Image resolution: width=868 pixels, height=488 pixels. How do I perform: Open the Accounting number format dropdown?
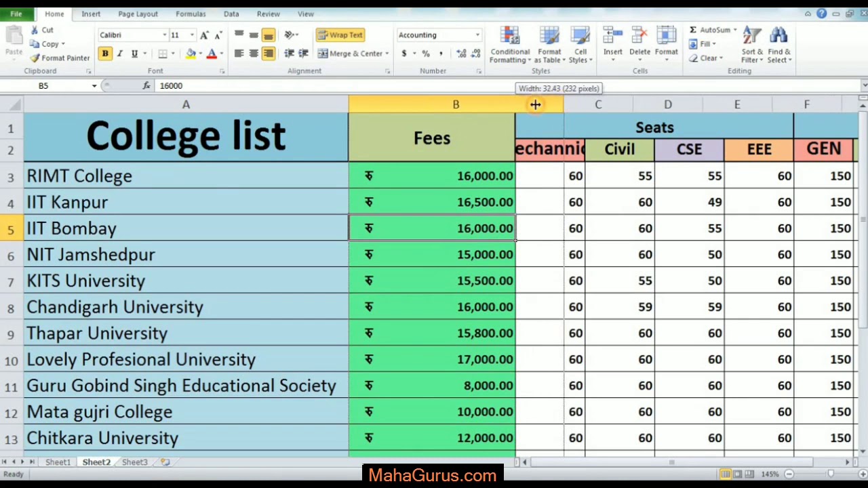pos(477,35)
